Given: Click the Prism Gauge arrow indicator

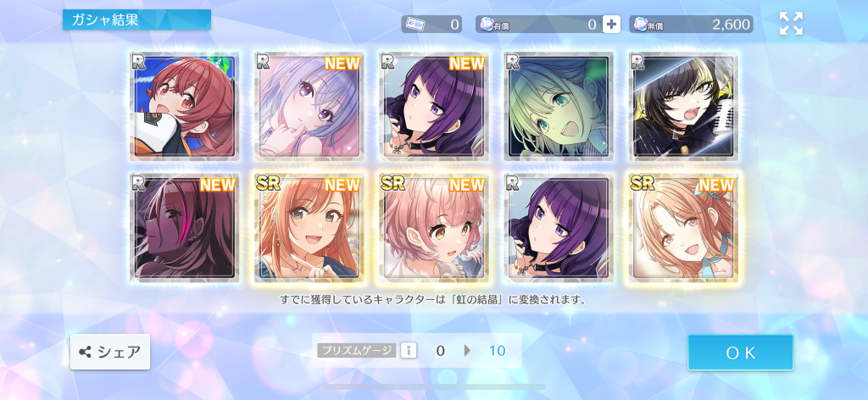Looking at the screenshot, I should coord(467,350).
